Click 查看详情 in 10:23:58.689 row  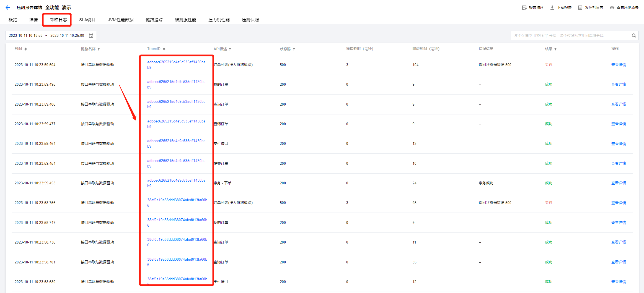pyautogui.click(x=619, y=282)
